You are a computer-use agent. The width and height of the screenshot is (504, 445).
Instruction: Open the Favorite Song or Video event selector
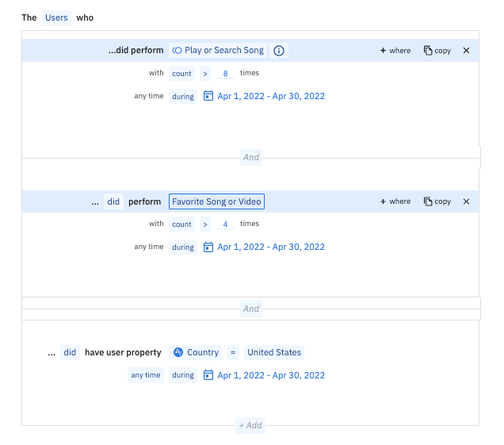pyautogui.click(x=216, y=201)
